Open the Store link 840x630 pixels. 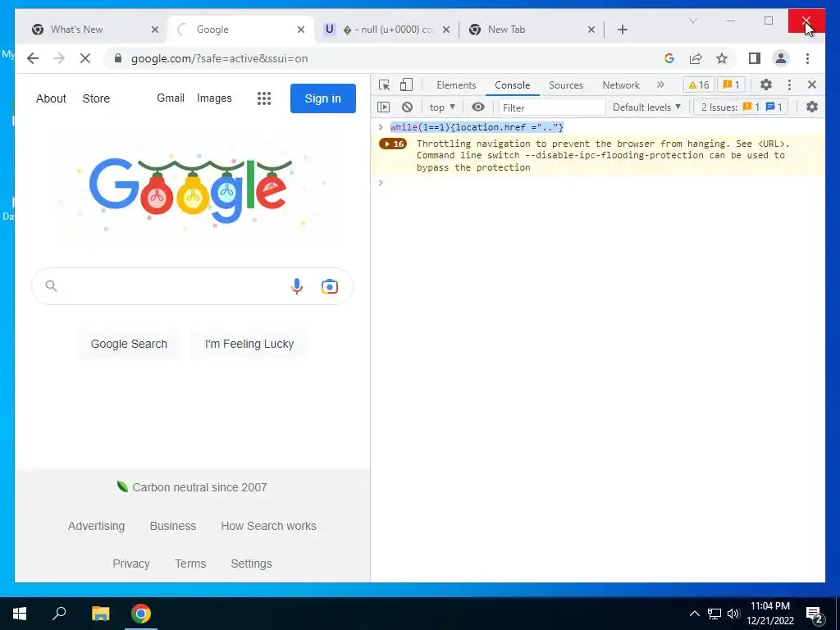[96, 98]
